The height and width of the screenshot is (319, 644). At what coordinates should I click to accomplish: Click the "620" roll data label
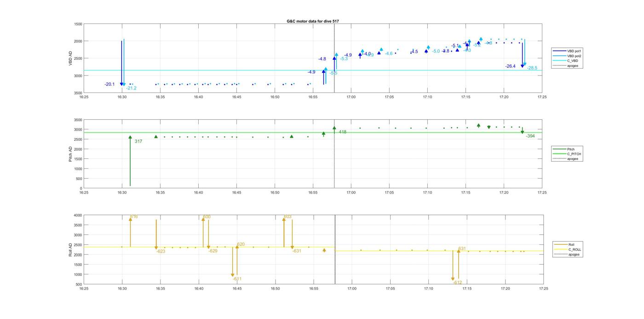point(241,244)
